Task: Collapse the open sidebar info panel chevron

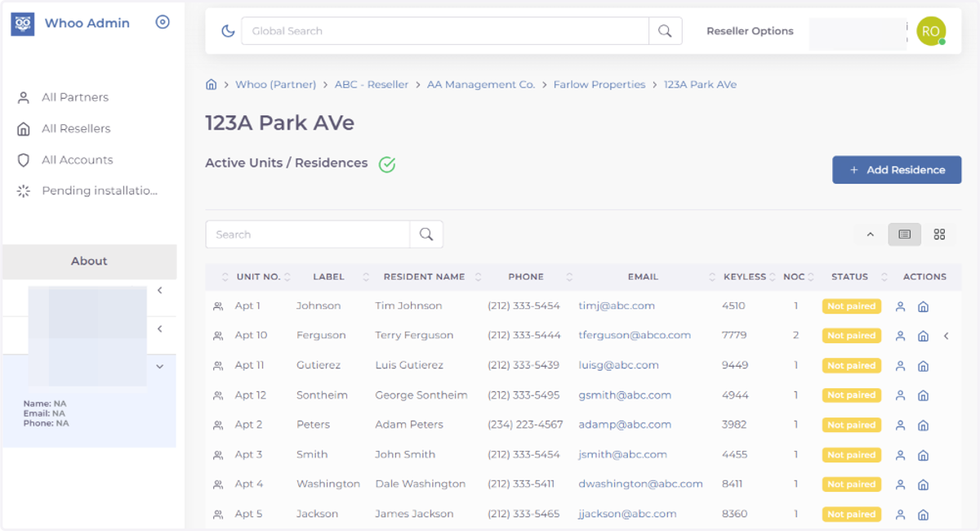Action: pos(160,367)
